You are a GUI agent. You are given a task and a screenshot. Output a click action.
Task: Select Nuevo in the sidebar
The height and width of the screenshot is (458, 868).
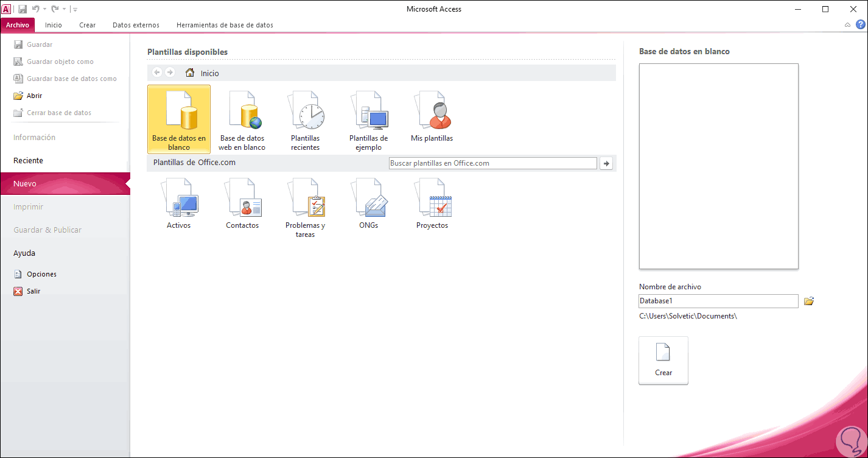(x=65, y=184)
